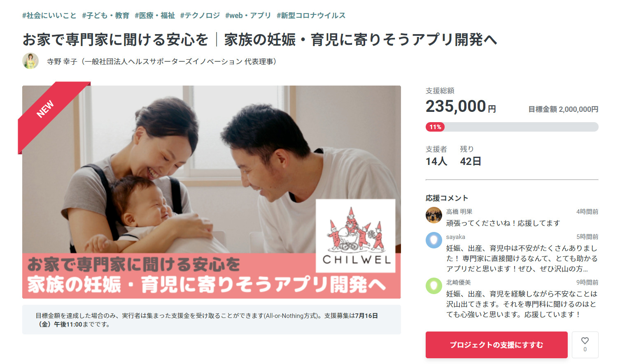Open commenter name 高橋 明果
Image resolution: width=620 pixels, height=364 pixels.
(459, 211)
